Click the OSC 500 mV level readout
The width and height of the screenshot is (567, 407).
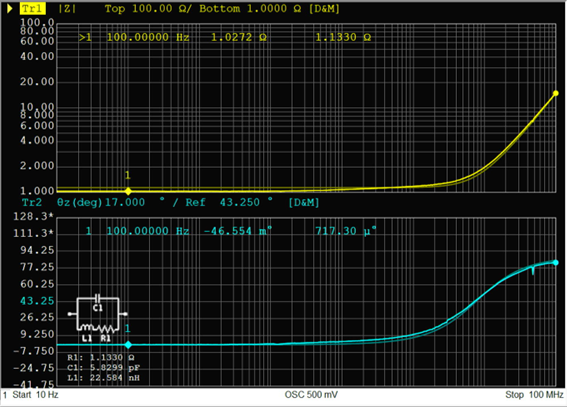pos(311,395)
